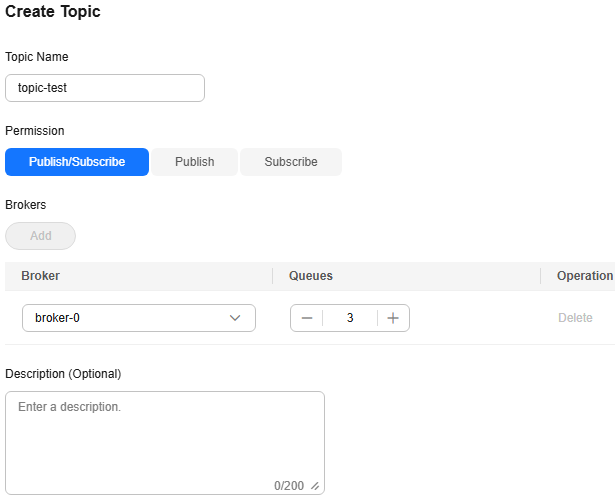
Task: Focus the Enter a description text area
Action: point(165,443)
